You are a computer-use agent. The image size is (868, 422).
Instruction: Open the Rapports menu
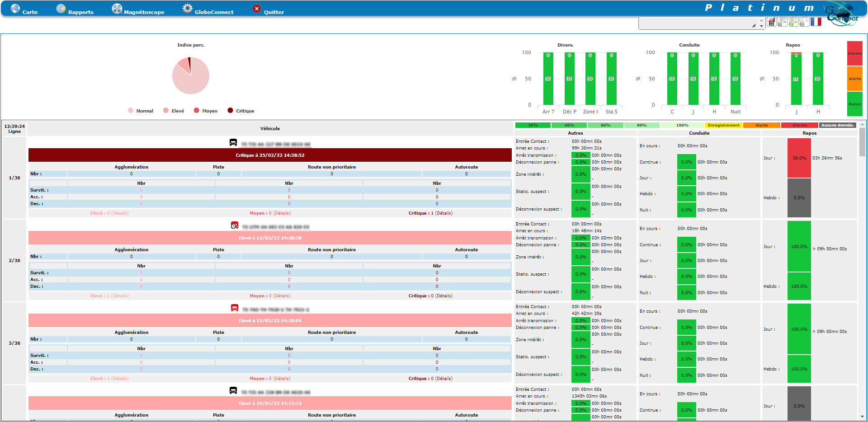(80, 12)
